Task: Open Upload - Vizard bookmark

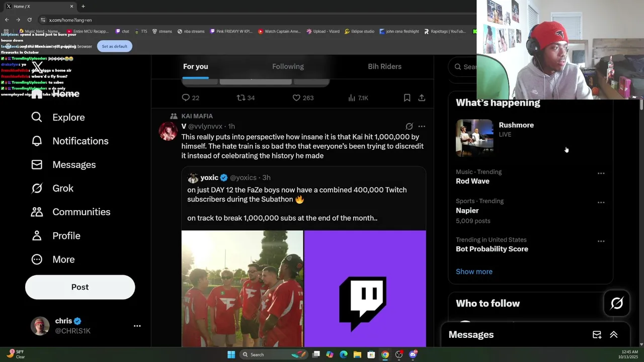Action: coord(323,31)
